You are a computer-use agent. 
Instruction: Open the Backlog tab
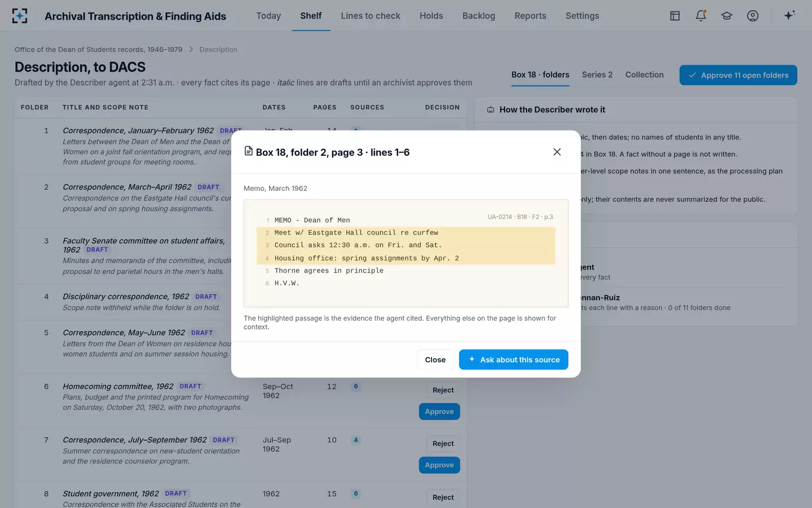[x=479, y=16]
